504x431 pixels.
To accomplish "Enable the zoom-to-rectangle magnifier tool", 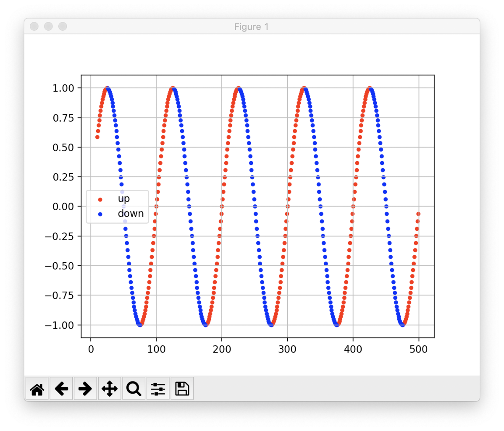I will pyautogui.click(x=134, y=389).
